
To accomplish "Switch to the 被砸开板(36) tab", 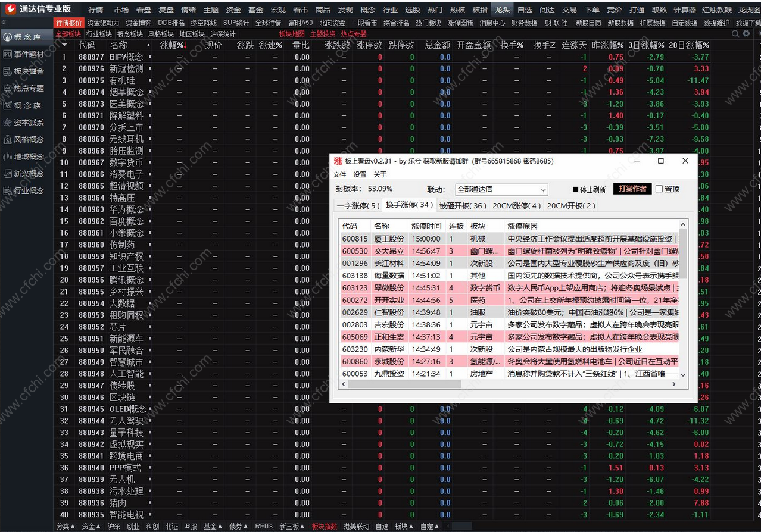I will click(x=463, y=206).
